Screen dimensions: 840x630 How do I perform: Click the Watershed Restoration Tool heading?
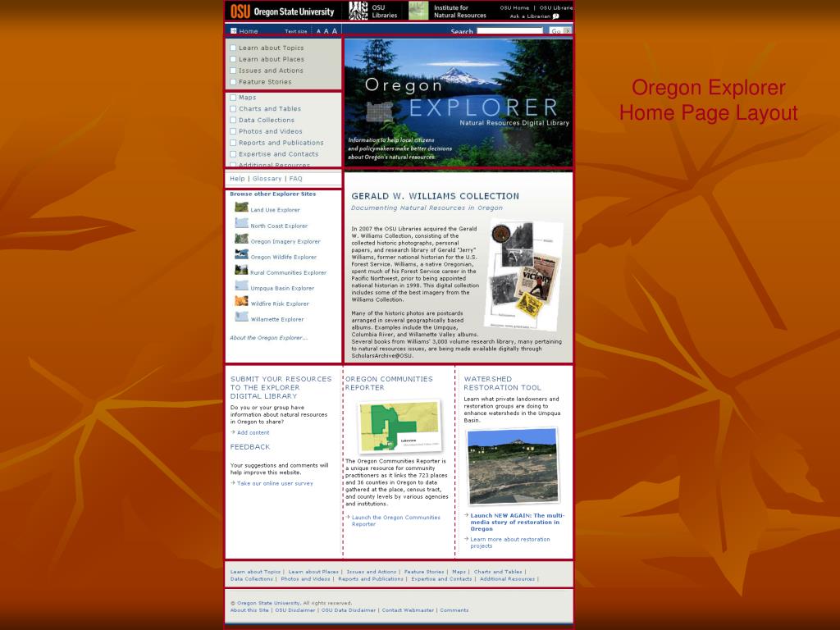pyautogui.click(x=503, y=383)
